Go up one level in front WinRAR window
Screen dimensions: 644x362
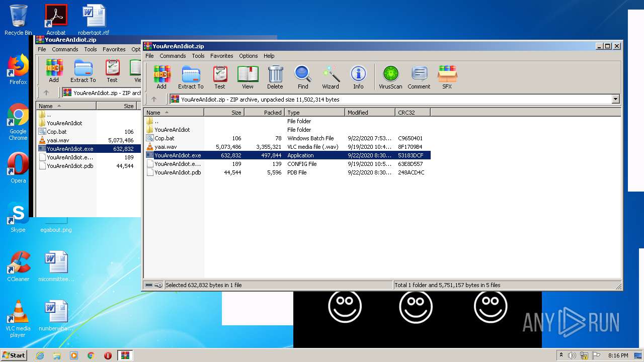154,100
